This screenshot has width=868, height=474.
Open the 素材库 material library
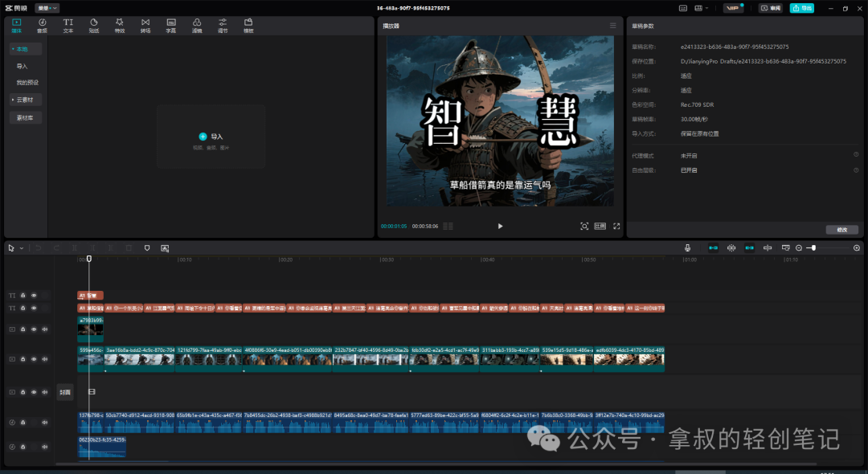point(26,118)
